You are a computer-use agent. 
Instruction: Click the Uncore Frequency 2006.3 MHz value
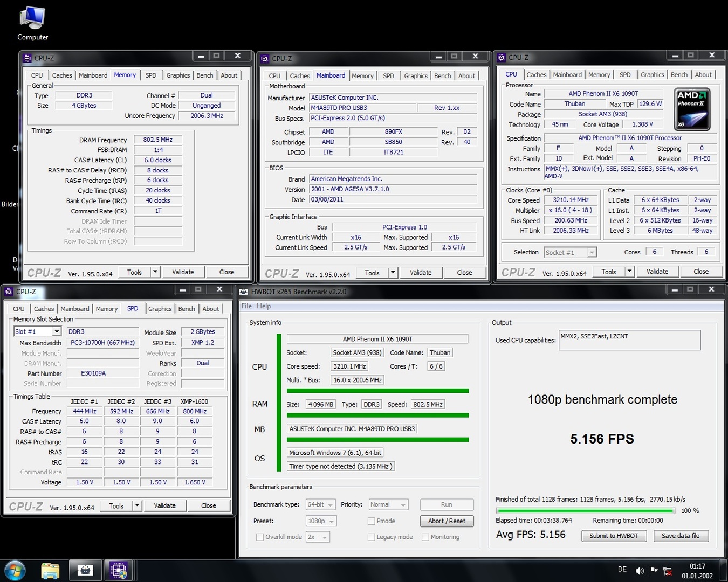pyautogui.click(x=207, y=116)
